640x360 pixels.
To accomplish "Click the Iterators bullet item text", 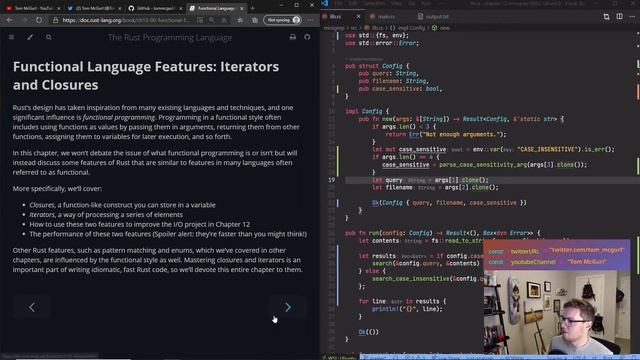I will (106, 215).
